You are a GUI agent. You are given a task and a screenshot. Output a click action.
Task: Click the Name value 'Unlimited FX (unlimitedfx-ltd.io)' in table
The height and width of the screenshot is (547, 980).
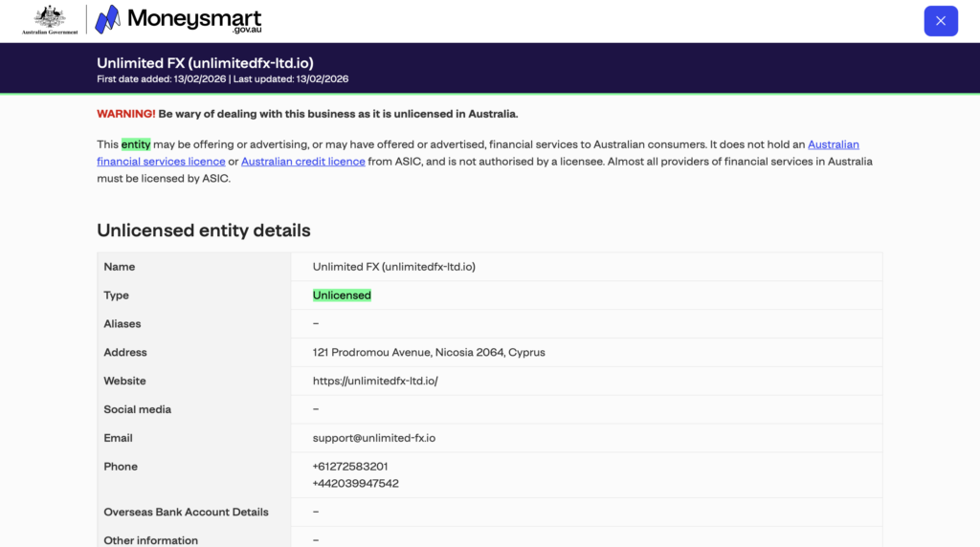coord(393,267)
